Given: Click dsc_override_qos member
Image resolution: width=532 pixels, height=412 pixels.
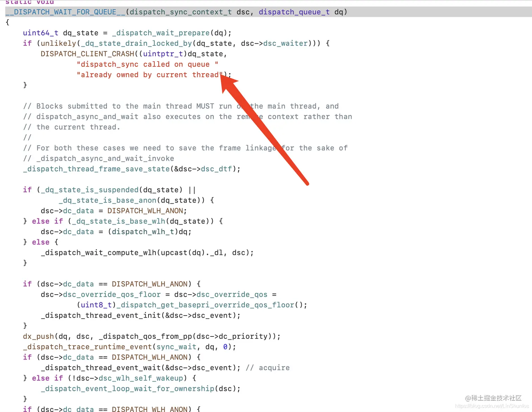Looking at the screenshot, I should (x=232, y=295).
